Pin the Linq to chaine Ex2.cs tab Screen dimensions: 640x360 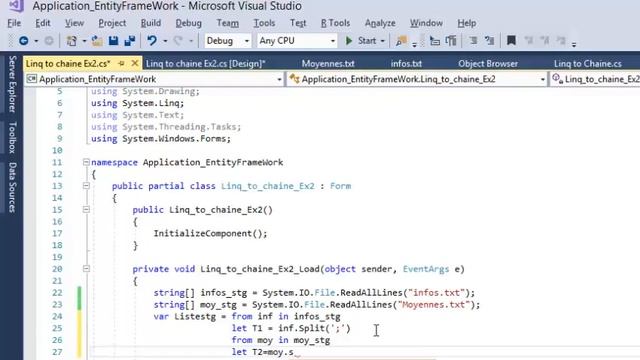pos(121,63)
